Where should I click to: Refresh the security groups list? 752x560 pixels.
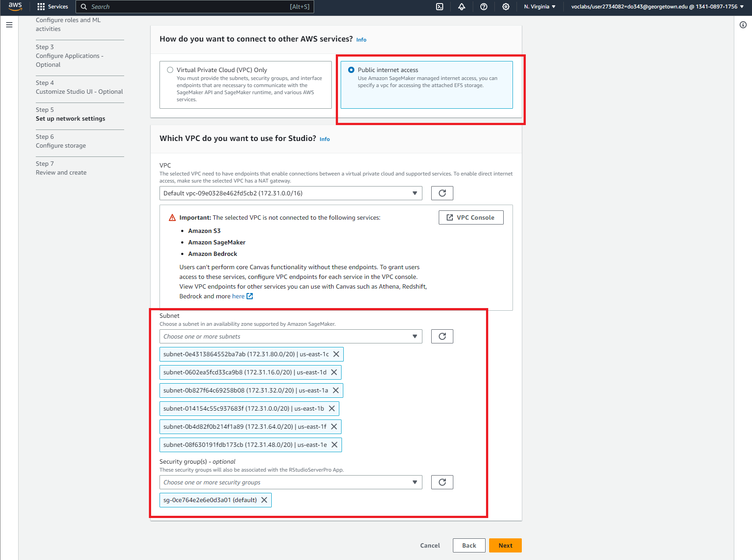click(442, 482)
